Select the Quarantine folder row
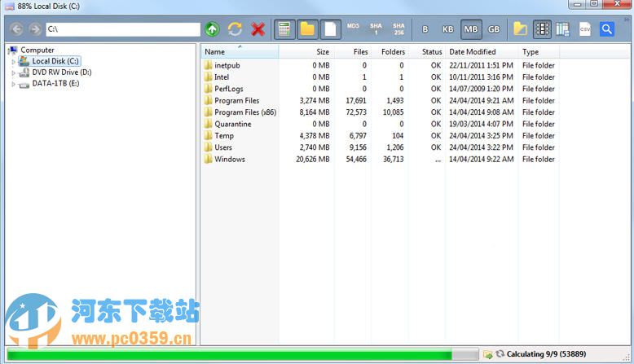634x364 pixels. 380,124
